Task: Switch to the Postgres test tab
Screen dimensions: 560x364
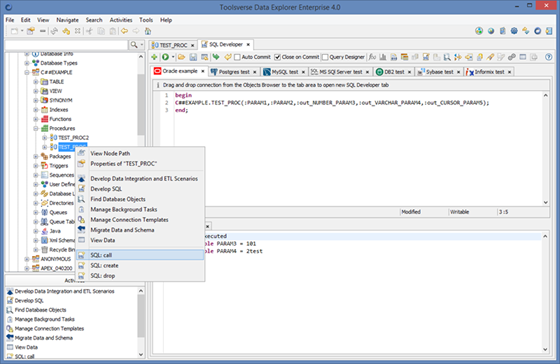Action: tap(234, 72)
